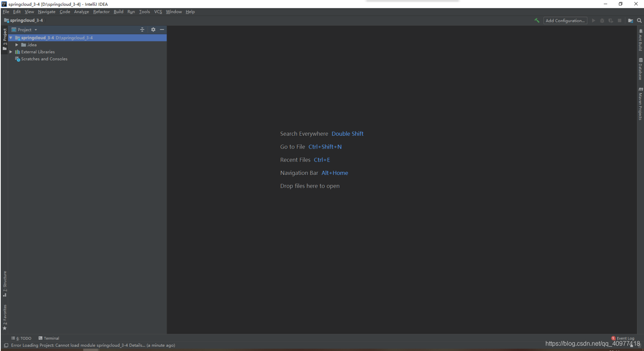
Task: Collapse the springcloud_3-4 root node
Action: click(x=11, y=38)
